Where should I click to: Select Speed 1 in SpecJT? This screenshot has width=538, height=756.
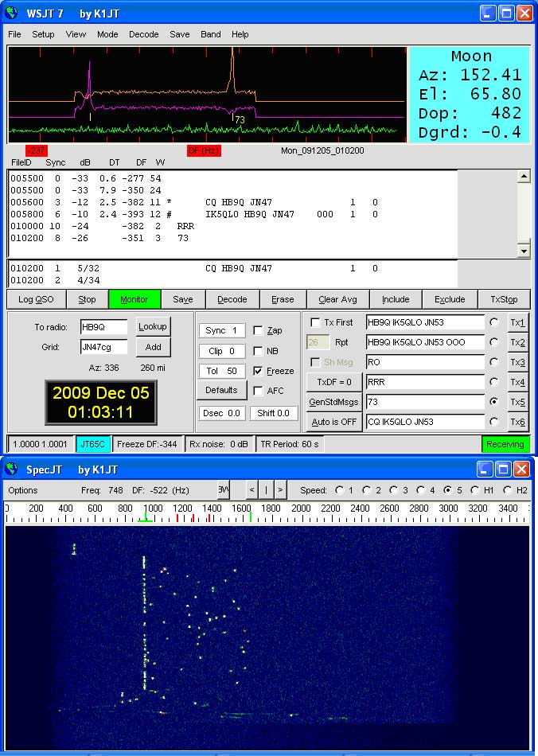tap(339, 490)
